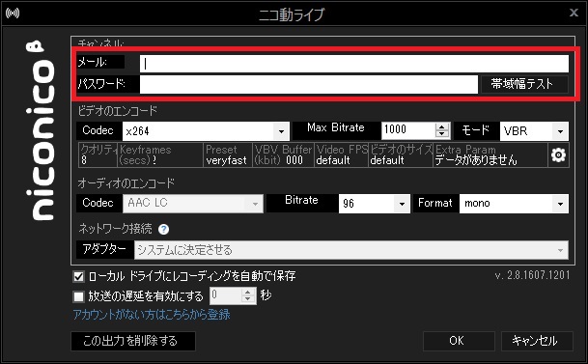Click the Max Bitrate 1000 value field
The image size is (588, 364).
[408, 131]
